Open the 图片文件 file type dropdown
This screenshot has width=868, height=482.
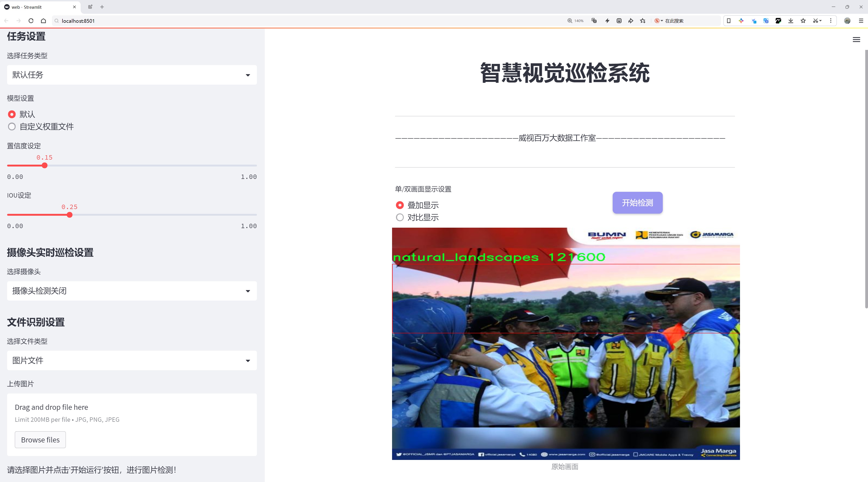[x=132, y=360]
